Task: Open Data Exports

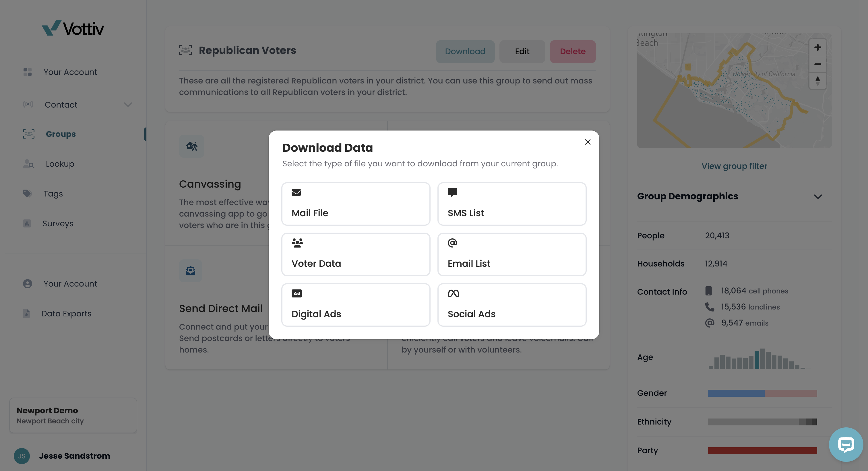Action: (66, 314)
